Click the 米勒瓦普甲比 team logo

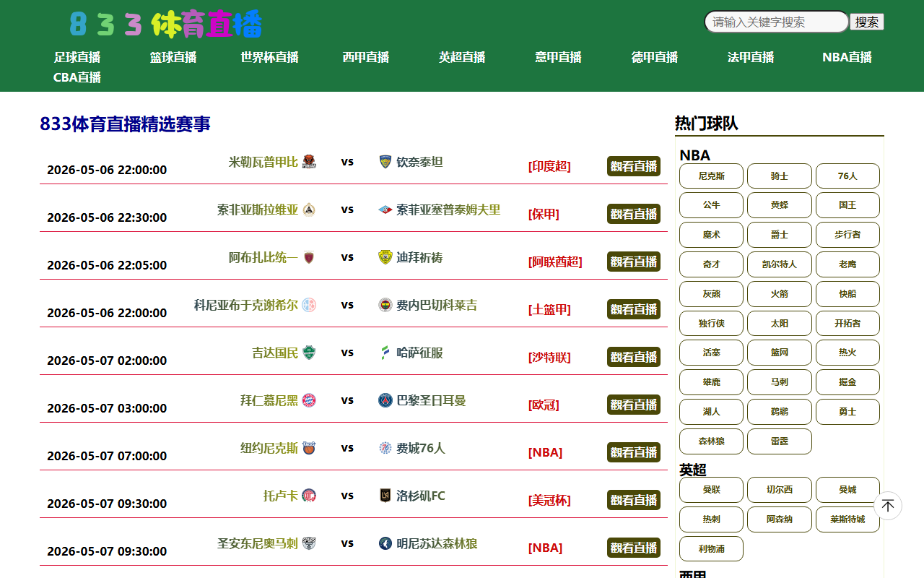[x=309, y=162]
